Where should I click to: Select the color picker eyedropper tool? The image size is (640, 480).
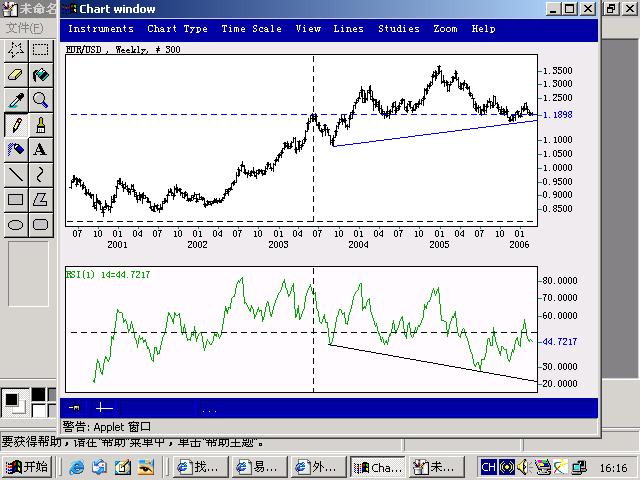pyautogui.click(x=16, y=100)
